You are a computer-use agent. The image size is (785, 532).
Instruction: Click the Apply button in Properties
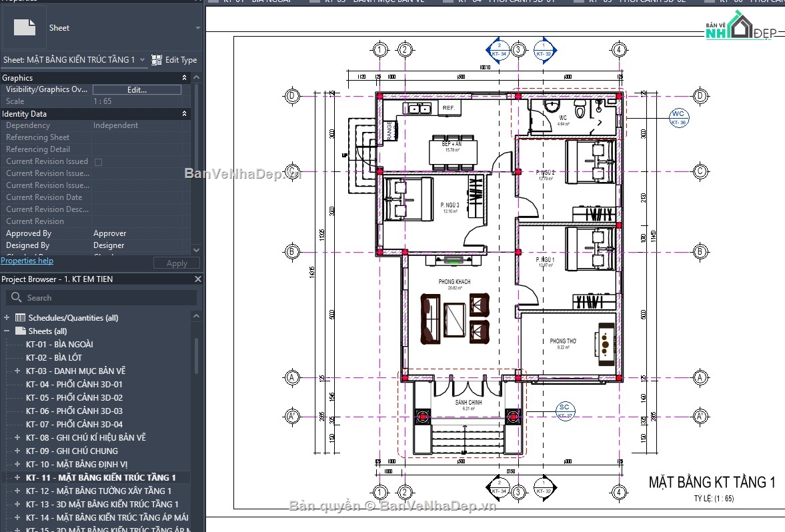(176, 263)
